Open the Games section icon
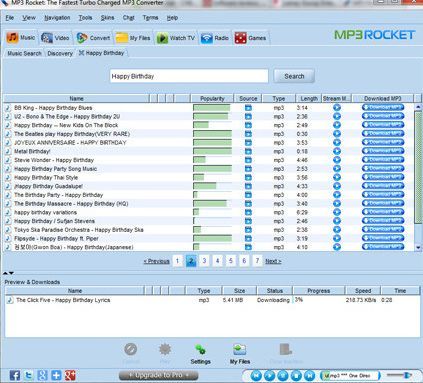The image size is (423, 383). [x=240, y=38]
